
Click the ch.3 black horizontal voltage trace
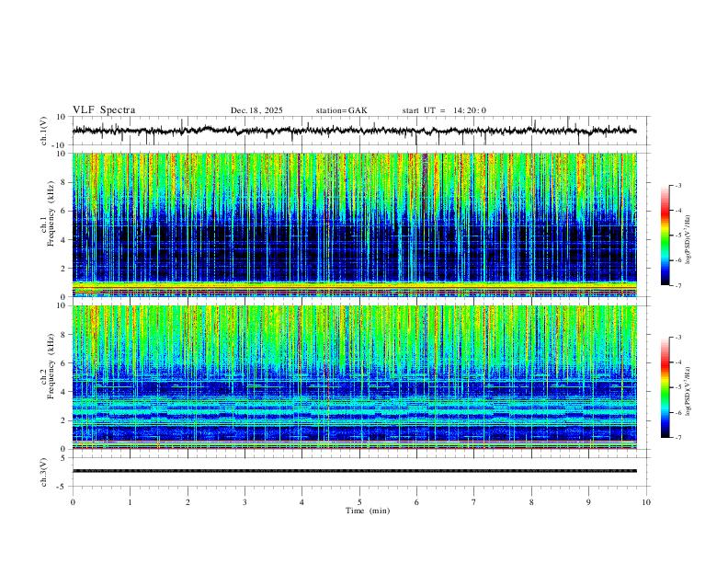click(354, 471)
